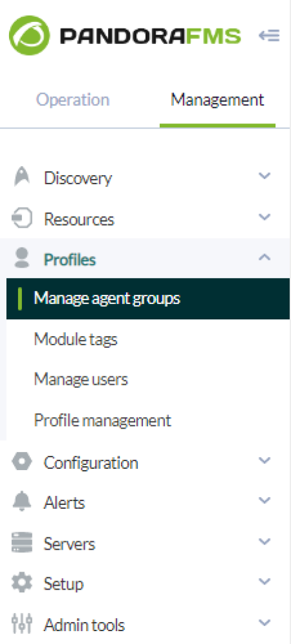Collapse the Profiles section chevron

point(264,257)
